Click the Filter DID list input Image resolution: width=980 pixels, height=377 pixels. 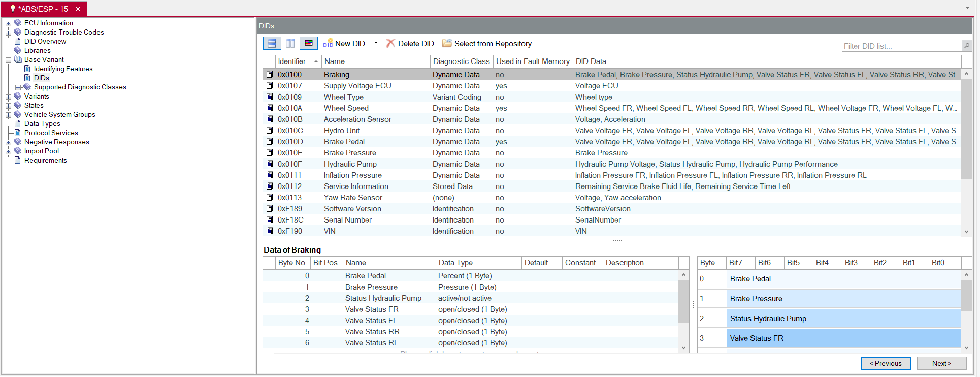pos(902,46)
